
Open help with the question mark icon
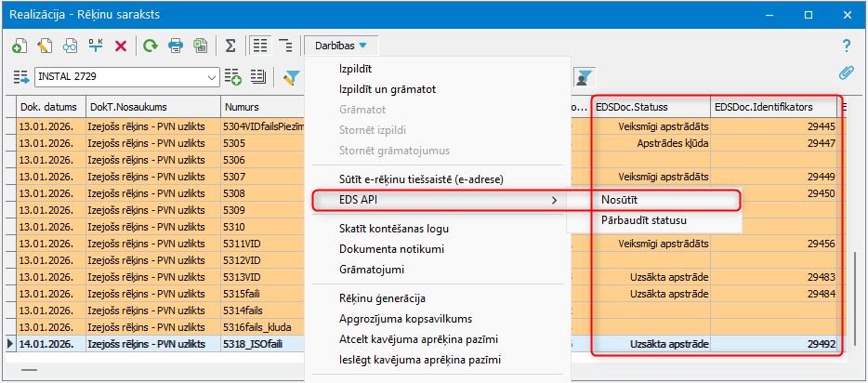846,46
